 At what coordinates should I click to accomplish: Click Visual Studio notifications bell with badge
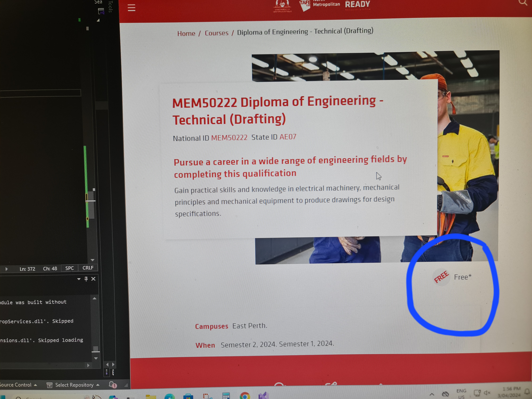(x=113, y=385)
